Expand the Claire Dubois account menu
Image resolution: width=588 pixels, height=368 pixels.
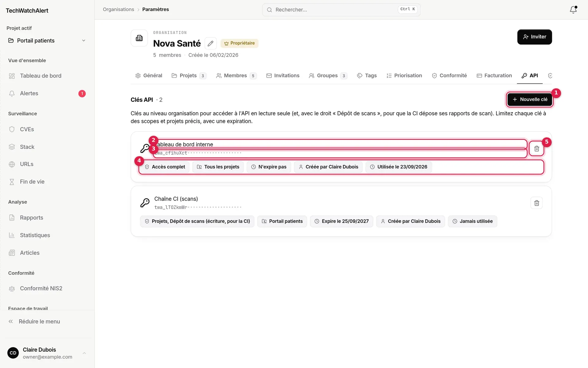[47, 353]
